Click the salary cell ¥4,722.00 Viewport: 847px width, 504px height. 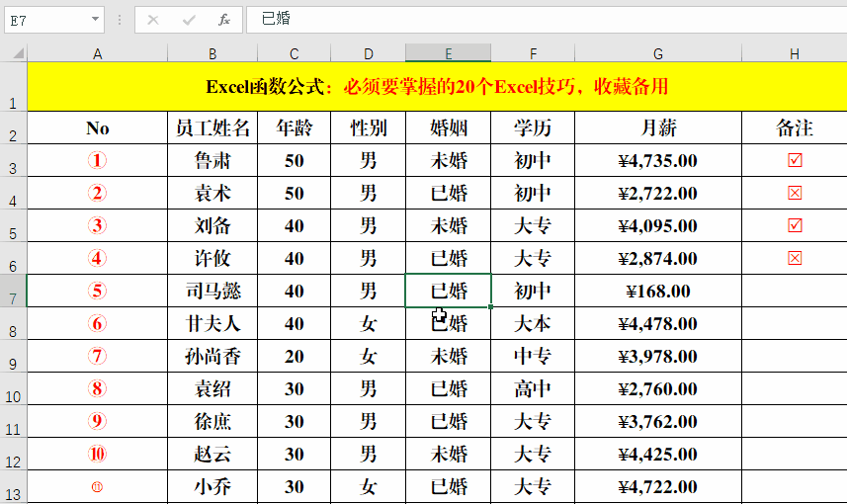(x=658, y=487)
